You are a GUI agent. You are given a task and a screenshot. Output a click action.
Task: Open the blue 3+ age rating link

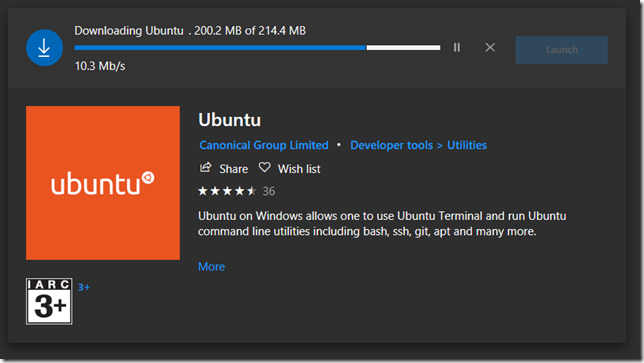click(x=84, y=287)
